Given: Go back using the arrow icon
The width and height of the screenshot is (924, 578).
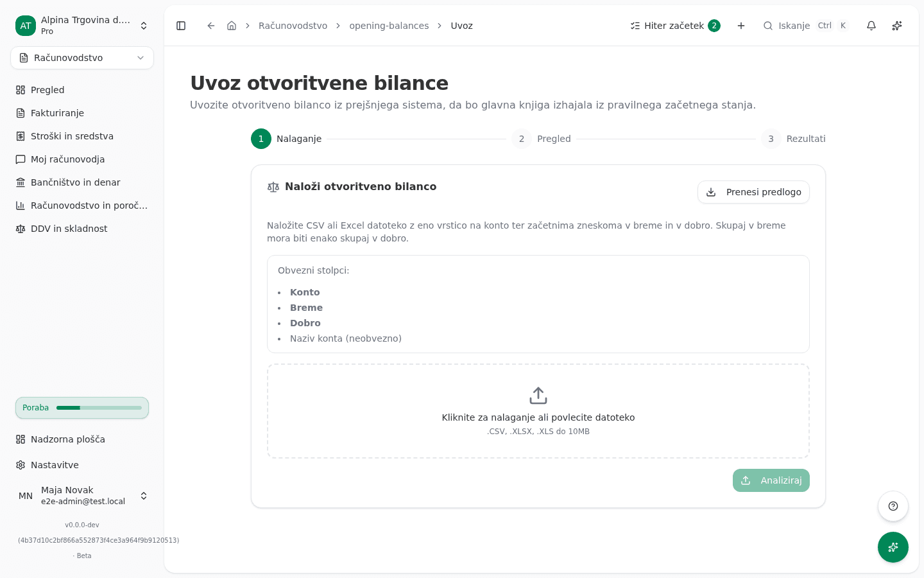Looking at the screenshot, I should tap(211, 26).
